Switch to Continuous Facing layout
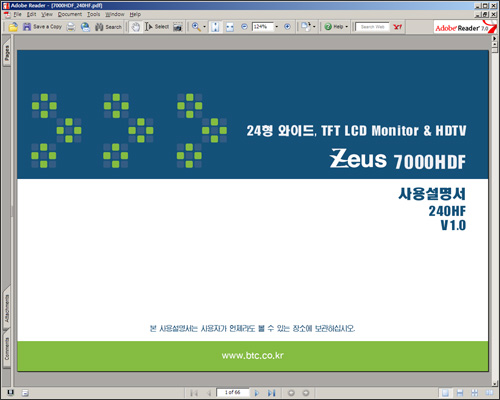The height and width of the screenshot is (400, 500). (x=475, y=393)
